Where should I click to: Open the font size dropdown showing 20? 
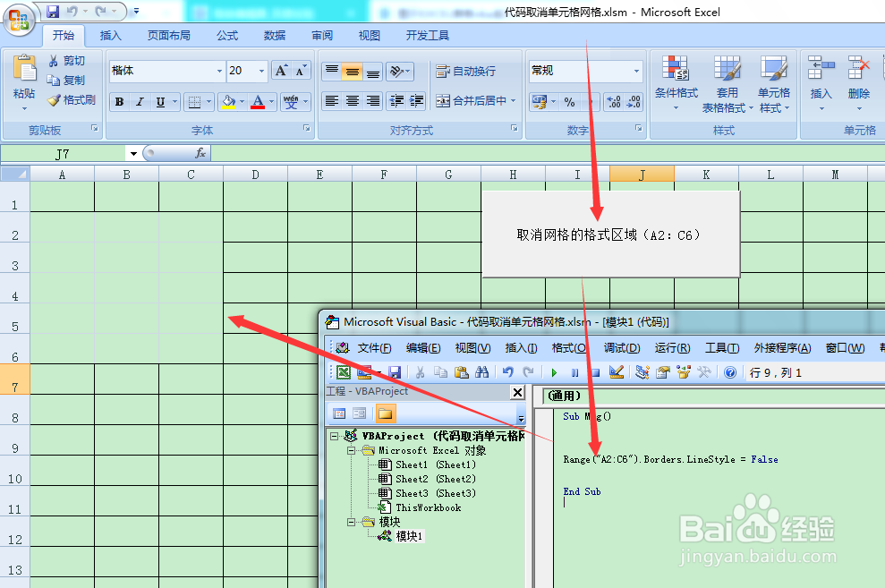[x=261, y=70]
